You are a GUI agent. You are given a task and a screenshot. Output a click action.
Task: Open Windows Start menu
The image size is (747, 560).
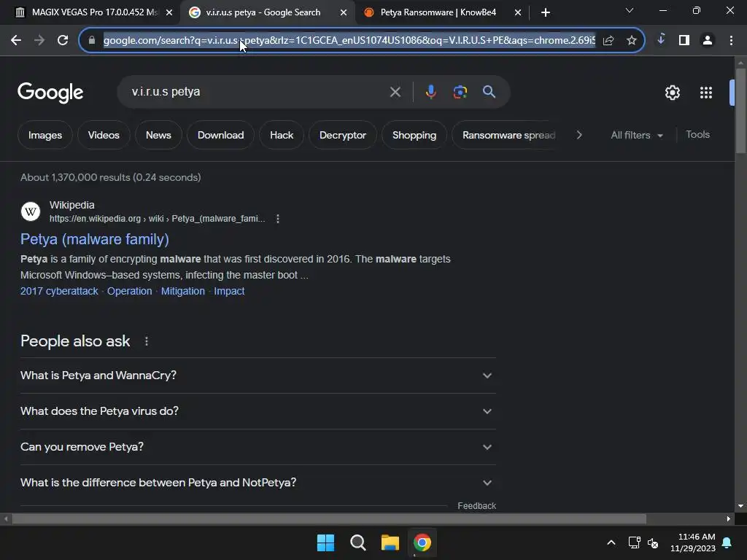(x=326, y=542)
